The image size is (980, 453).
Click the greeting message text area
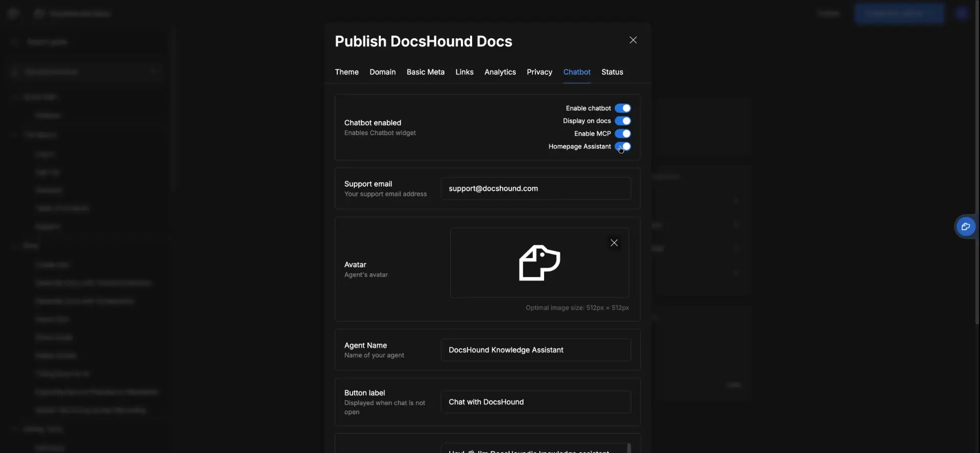(535, 448)
